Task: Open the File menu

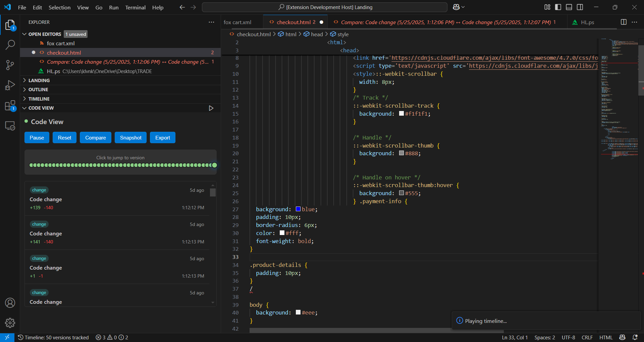Action: 22,7
